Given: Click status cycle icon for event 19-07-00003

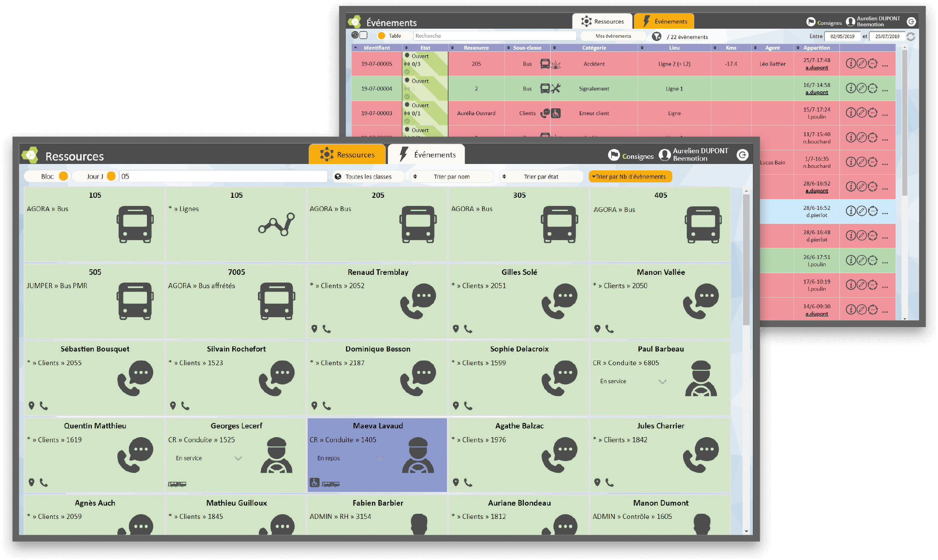Looking at the screenshot, I should point(873,113).
